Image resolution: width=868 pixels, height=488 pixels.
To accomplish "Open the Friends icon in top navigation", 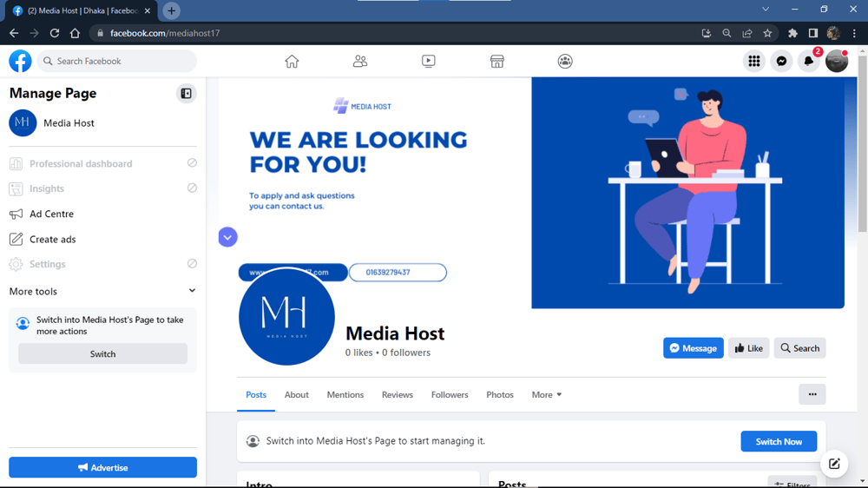I will pyautogui.click(x=360, y=61).
